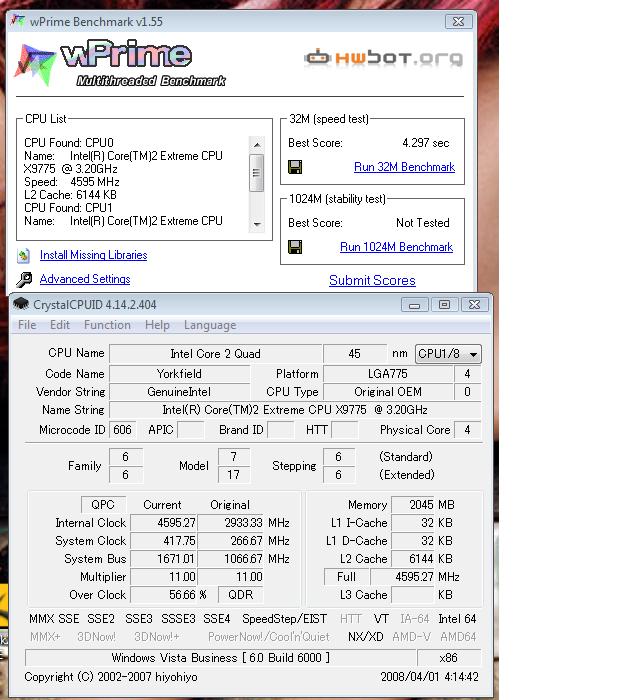This screenshot has width=640, height=700.
Task: Click the QPC button
Action: 103,505
